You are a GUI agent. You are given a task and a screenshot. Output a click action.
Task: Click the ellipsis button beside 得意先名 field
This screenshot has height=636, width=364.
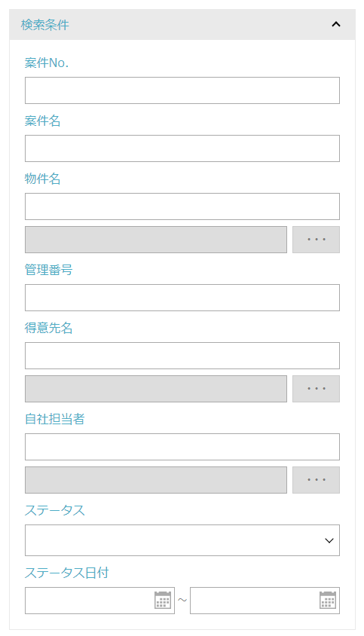(x=316, y=389)
